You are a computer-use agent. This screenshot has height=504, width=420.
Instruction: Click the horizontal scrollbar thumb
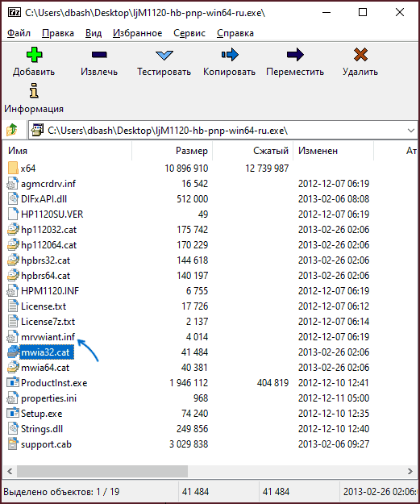tap(102, 471)
